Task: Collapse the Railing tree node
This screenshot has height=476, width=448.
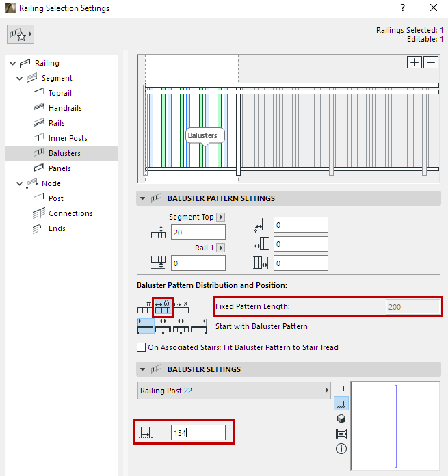Action: point(12,63)
